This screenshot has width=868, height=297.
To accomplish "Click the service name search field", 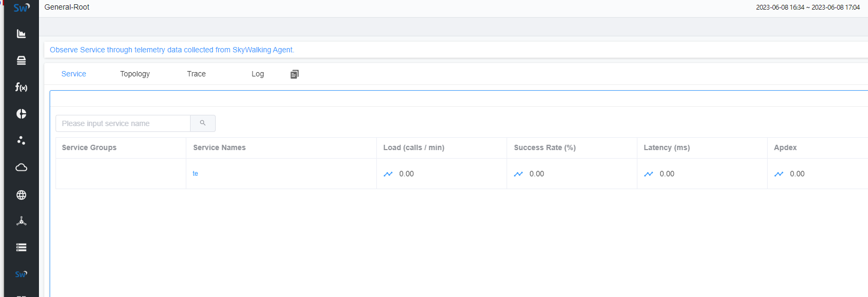I will click(x=123, y=123).
